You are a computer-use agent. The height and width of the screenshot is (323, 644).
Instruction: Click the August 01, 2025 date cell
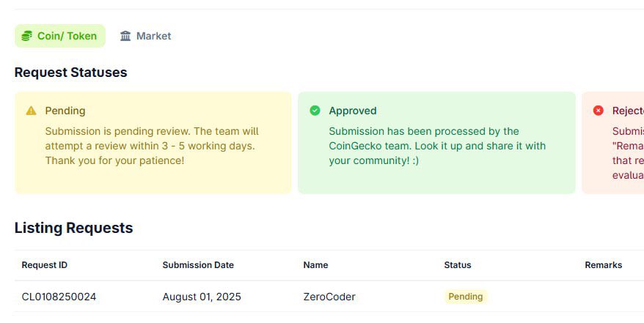point(202,297)
